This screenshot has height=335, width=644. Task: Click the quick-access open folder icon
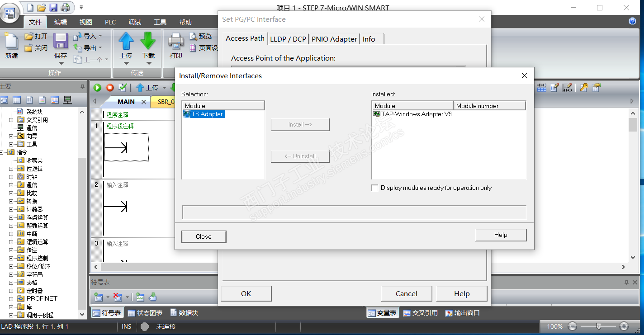pyautogui.click(x=42, y=7)
